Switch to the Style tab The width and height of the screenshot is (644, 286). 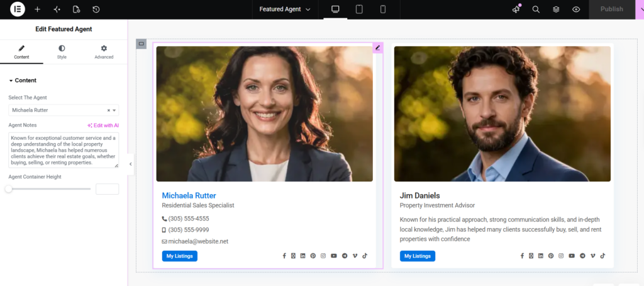point(62,52)
